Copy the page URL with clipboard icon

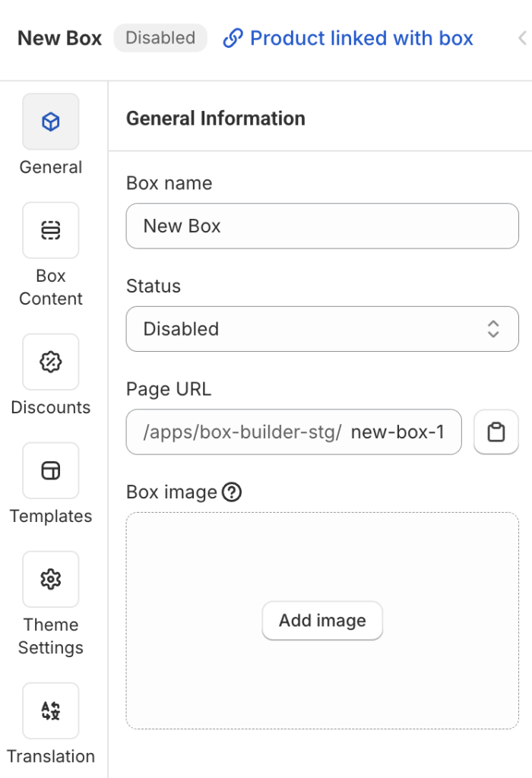coord(496,432)
